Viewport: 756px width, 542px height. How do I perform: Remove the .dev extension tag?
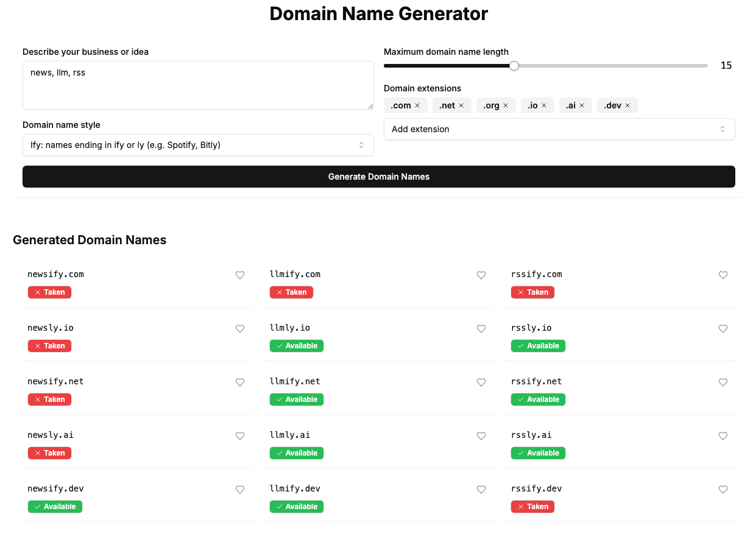[x=627, y=105]
